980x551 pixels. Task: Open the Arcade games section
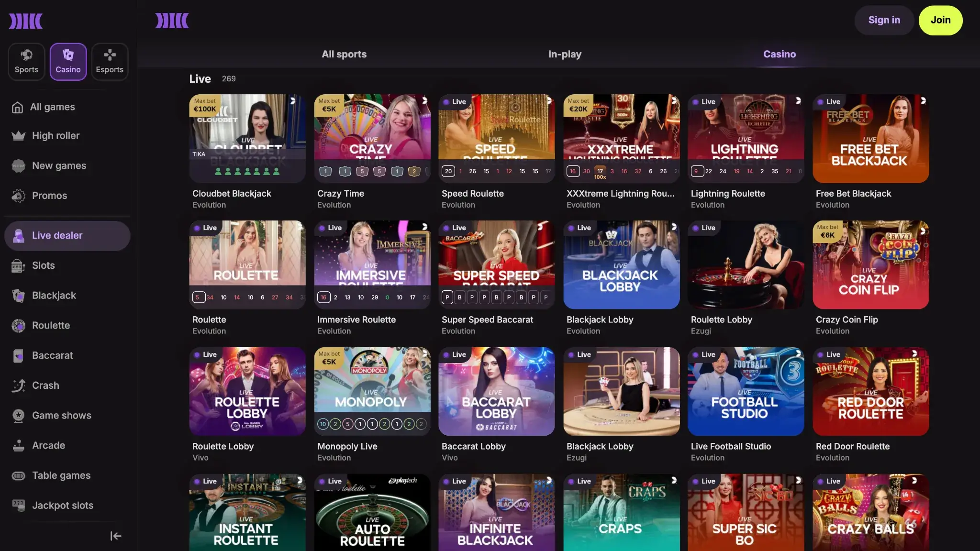(x=48, y=445)
